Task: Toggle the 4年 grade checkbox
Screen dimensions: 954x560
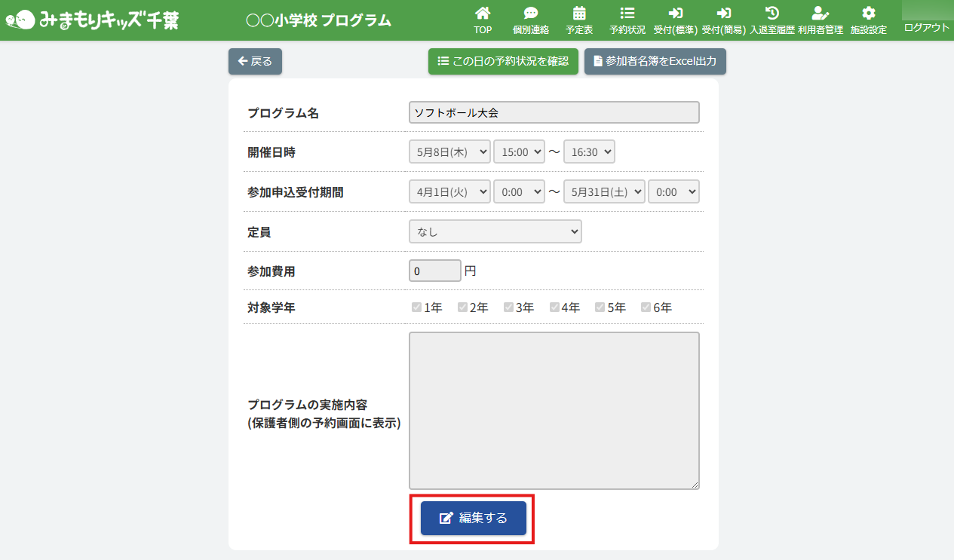Action: click(x=554, y=308)
